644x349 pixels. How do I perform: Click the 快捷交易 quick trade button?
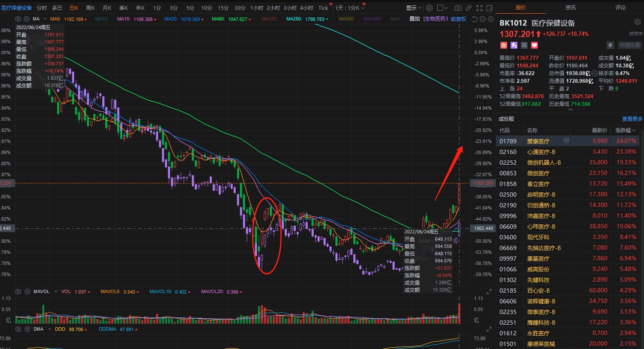(630, 45)
